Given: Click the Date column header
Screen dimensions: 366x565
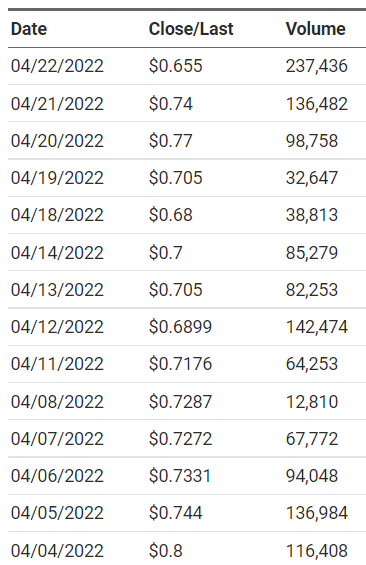Looking at the screenshot, I should (29, 29).
